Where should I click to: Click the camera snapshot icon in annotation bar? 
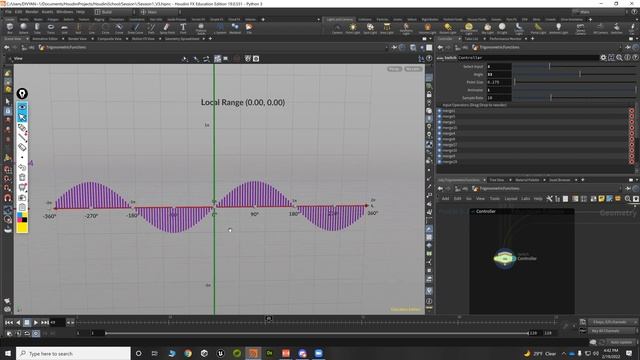[x=22, y=198]
